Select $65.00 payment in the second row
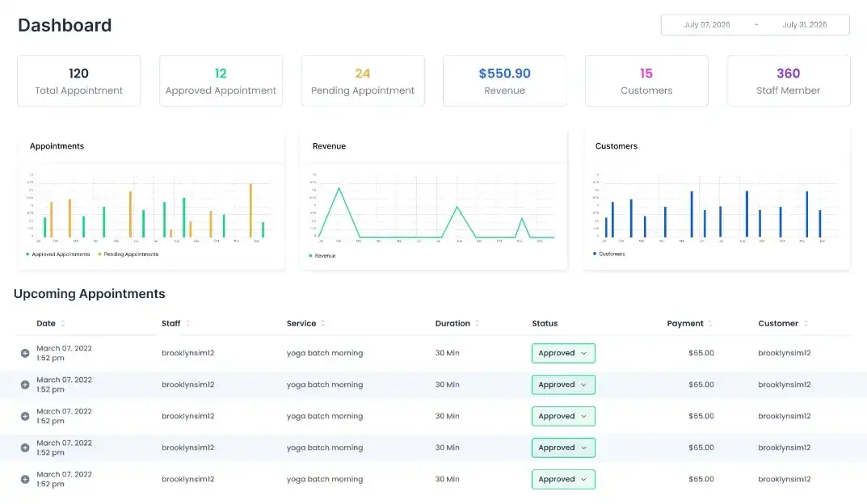 pos(701,384)
